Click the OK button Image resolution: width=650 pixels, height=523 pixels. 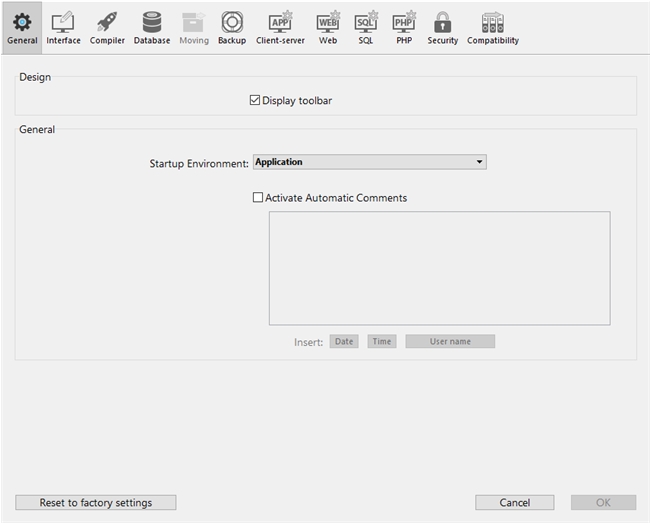(603, 502)
